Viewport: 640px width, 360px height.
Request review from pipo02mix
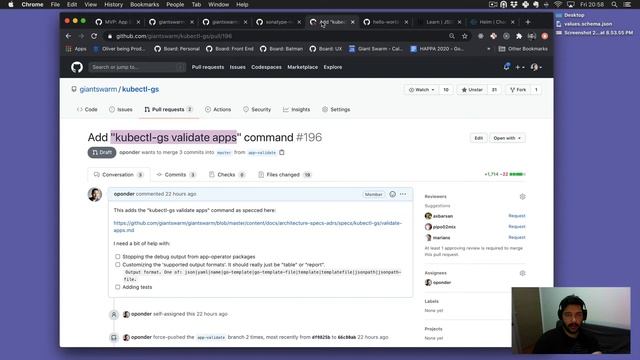coord(516,227)
